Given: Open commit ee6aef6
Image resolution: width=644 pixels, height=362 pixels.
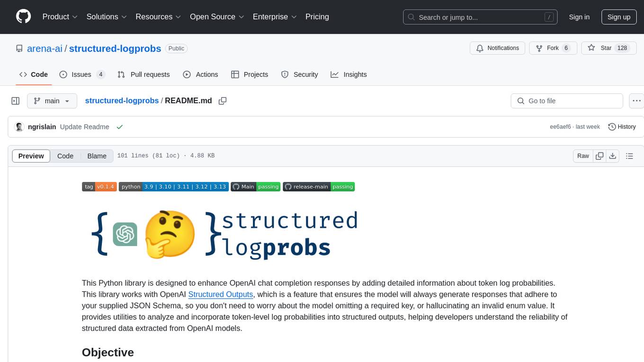Looking at the screenshot, I should pos(560,127).
